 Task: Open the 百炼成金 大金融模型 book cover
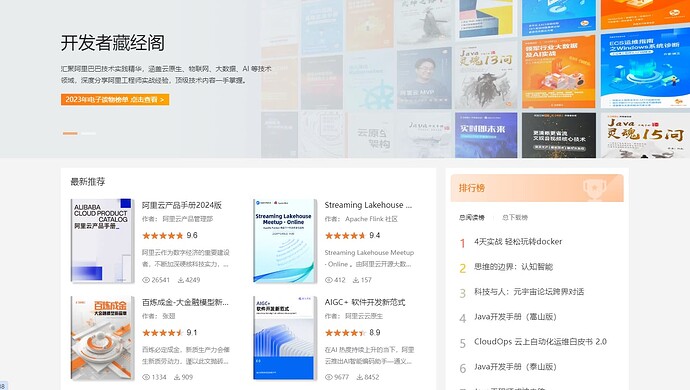[102, 338]
